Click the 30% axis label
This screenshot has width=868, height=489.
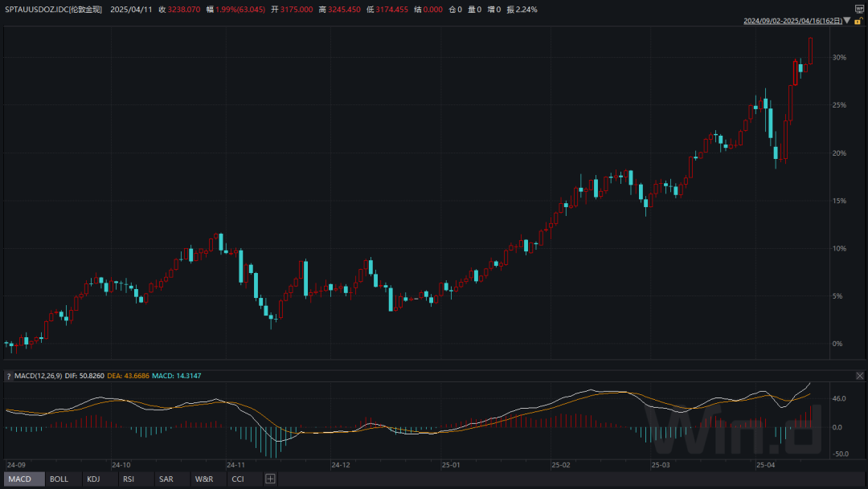point(839,58)
